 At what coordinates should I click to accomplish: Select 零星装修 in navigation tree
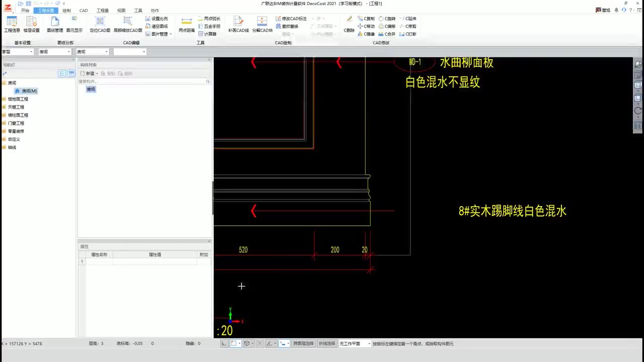[16, 131]
